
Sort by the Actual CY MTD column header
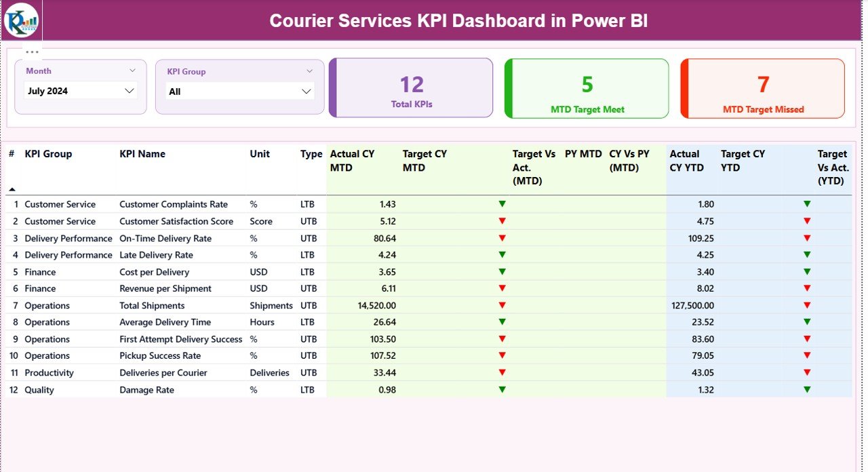point(352,161)
